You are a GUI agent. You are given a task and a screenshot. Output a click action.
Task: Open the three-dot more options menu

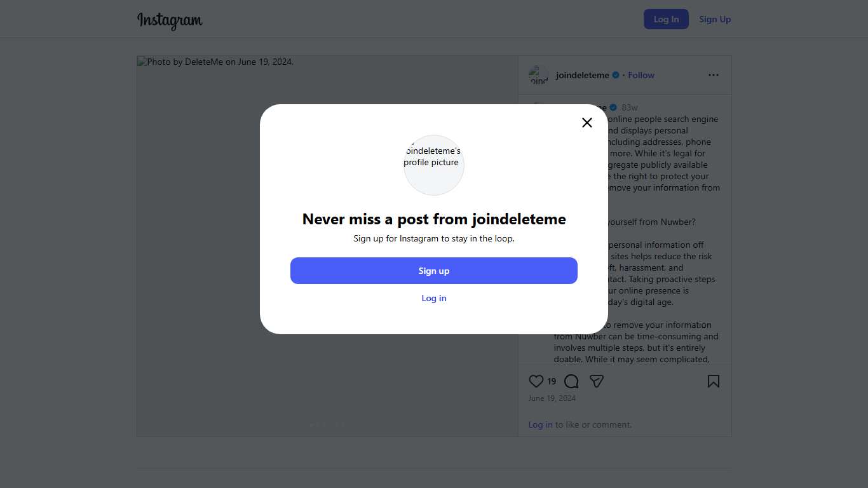[714, 75]
